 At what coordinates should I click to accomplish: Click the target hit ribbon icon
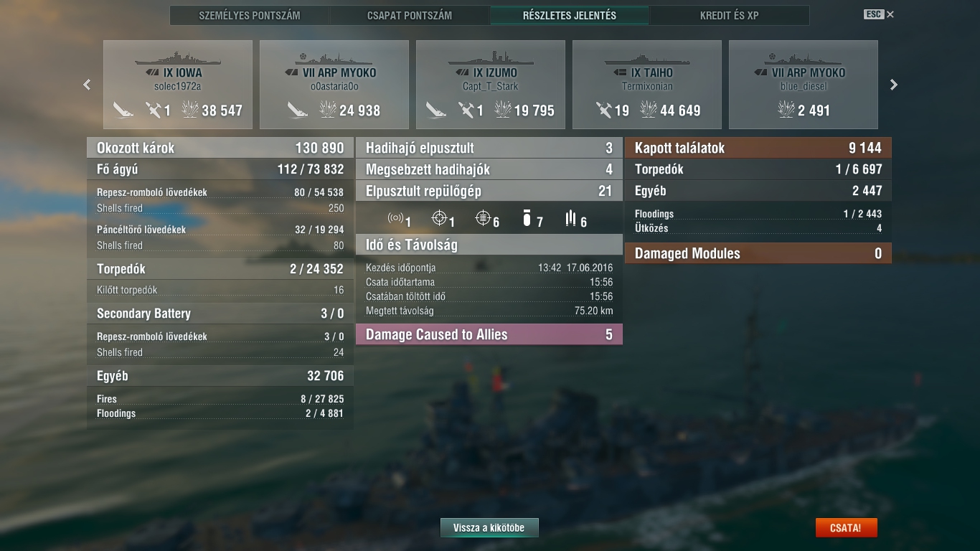point(439,219)
